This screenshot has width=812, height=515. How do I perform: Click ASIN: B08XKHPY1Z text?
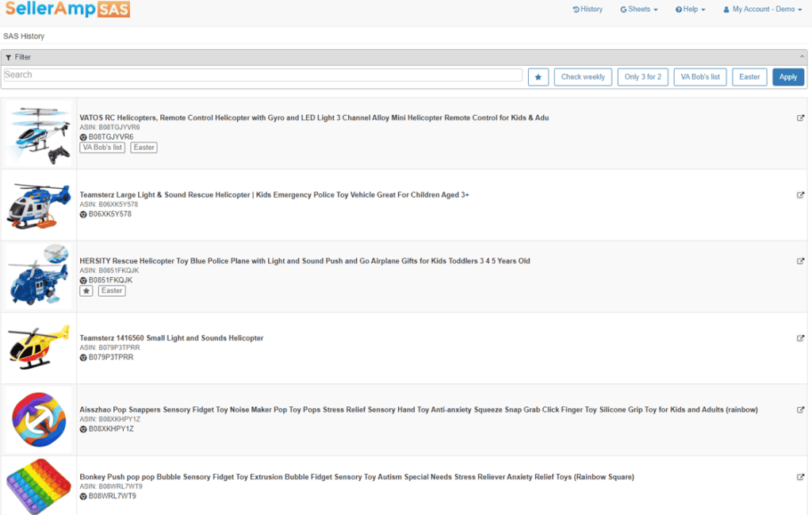point(109,419)
